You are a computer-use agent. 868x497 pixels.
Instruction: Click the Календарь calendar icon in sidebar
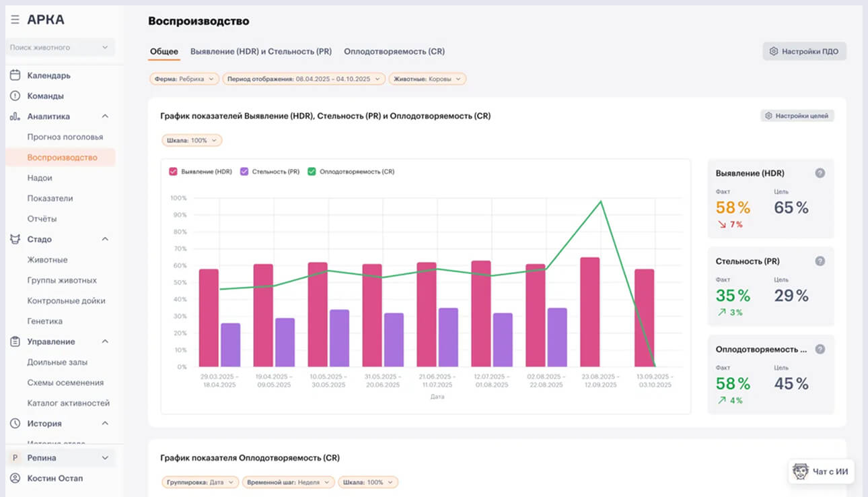point(15,75)
